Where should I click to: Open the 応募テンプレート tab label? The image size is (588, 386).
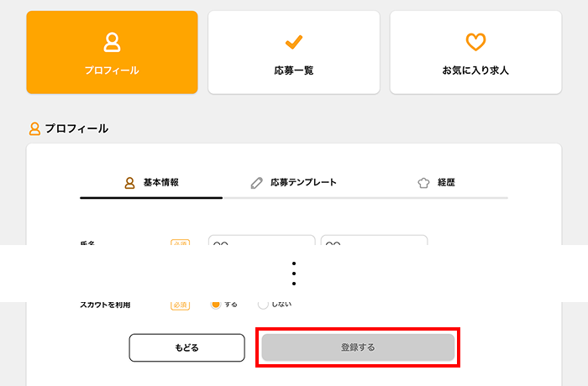(303, 182)
